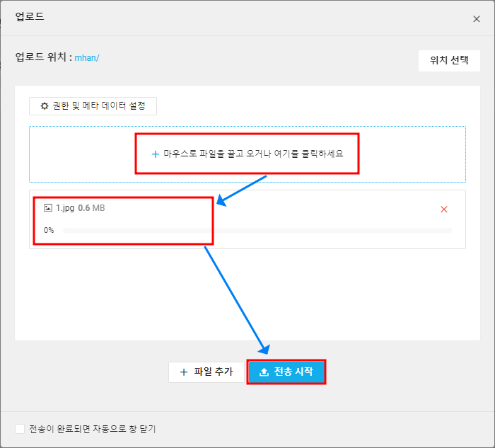
Task: Click the drop zone to choose files
Action: 248,154
